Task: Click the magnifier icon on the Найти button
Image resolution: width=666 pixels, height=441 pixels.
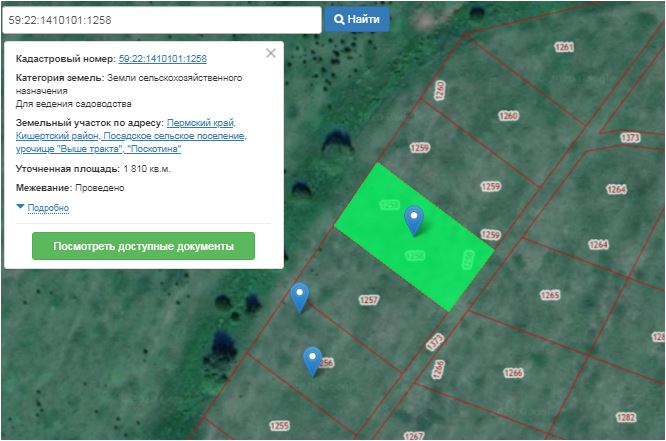Action: (x=340, y=19)
